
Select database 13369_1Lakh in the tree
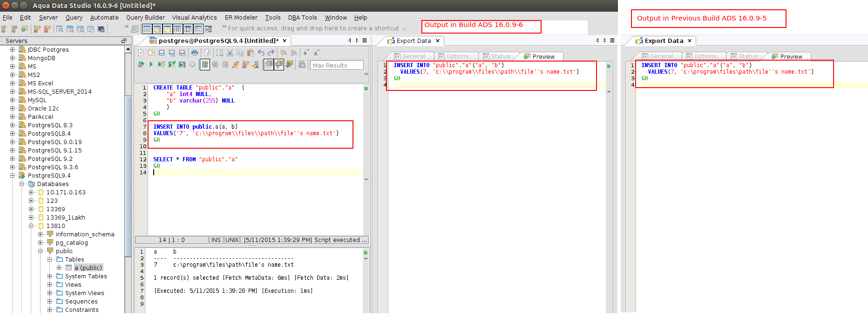coord(66,217)
